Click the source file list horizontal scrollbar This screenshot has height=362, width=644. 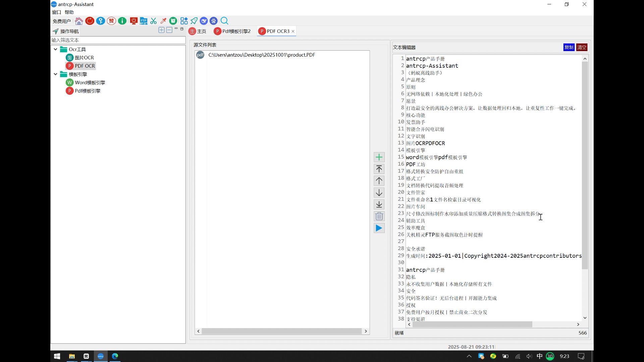tap(282, 331)
